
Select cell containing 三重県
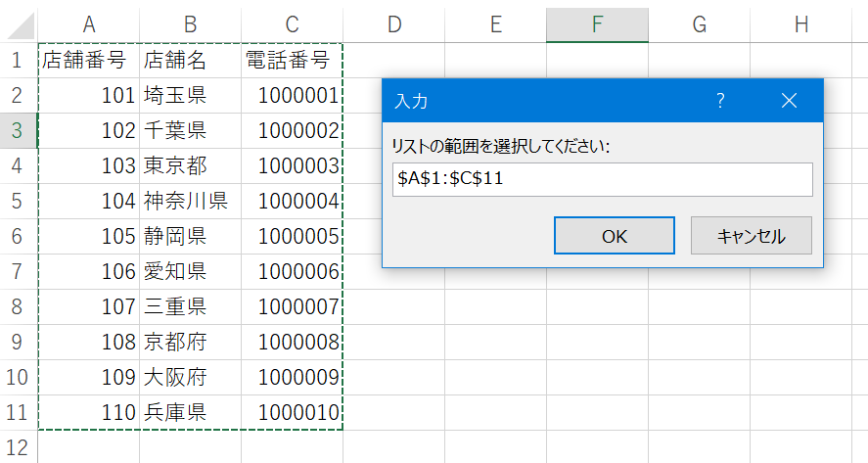[x=191, y=306]
